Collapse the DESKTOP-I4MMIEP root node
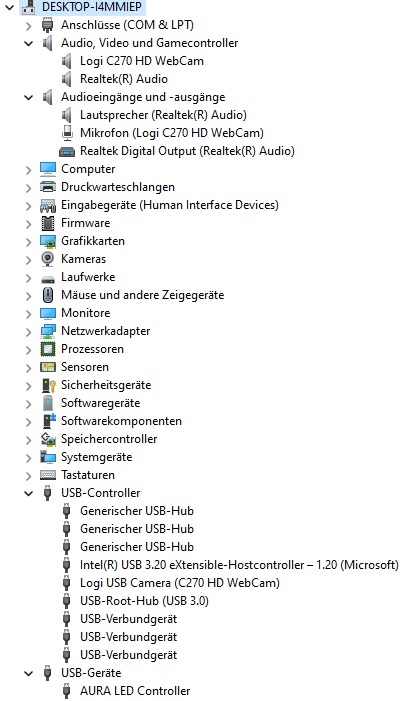403x701 pixels. [10, 7]
